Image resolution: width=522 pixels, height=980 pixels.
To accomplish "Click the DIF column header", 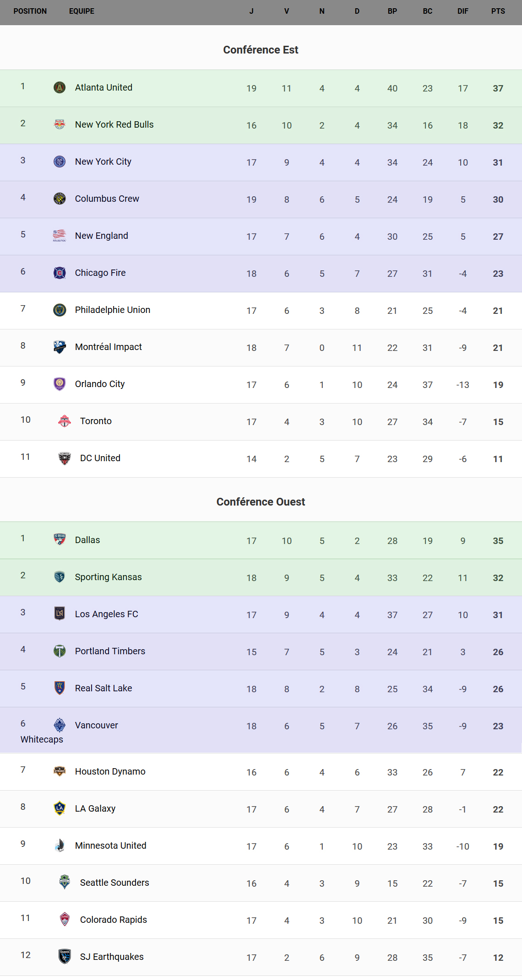I will 462,11.
